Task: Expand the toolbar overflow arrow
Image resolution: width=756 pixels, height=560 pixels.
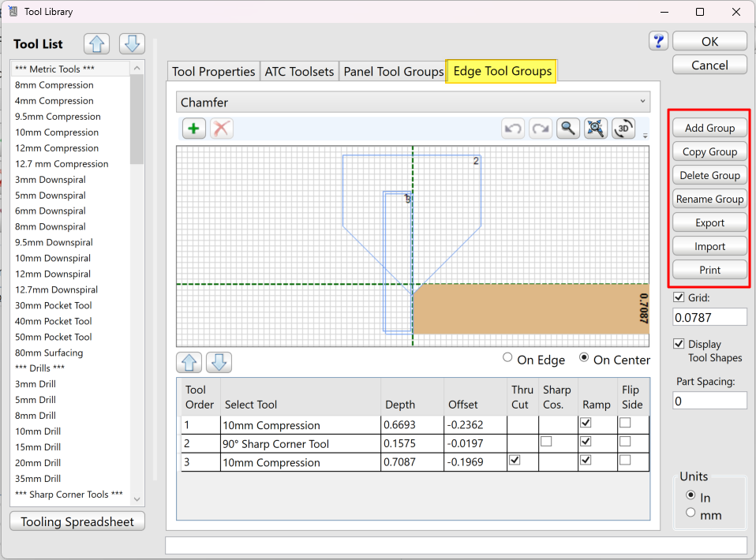Action: [x=645, y=136]
